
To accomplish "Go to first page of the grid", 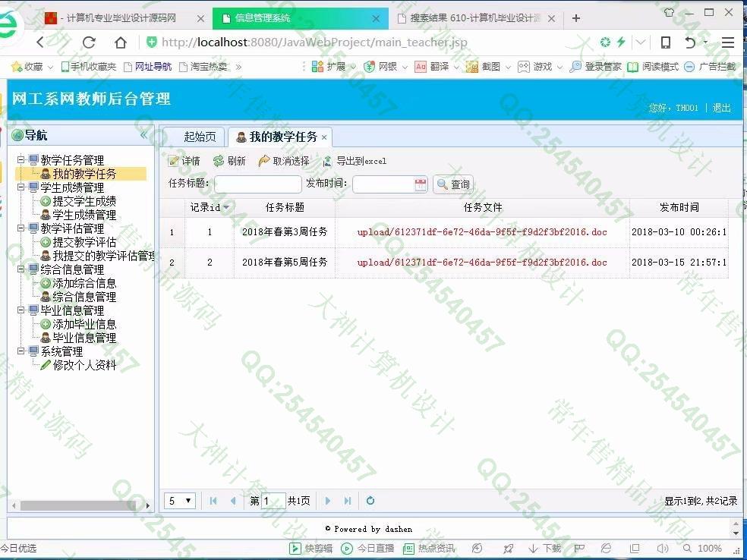I will [213, 501].
